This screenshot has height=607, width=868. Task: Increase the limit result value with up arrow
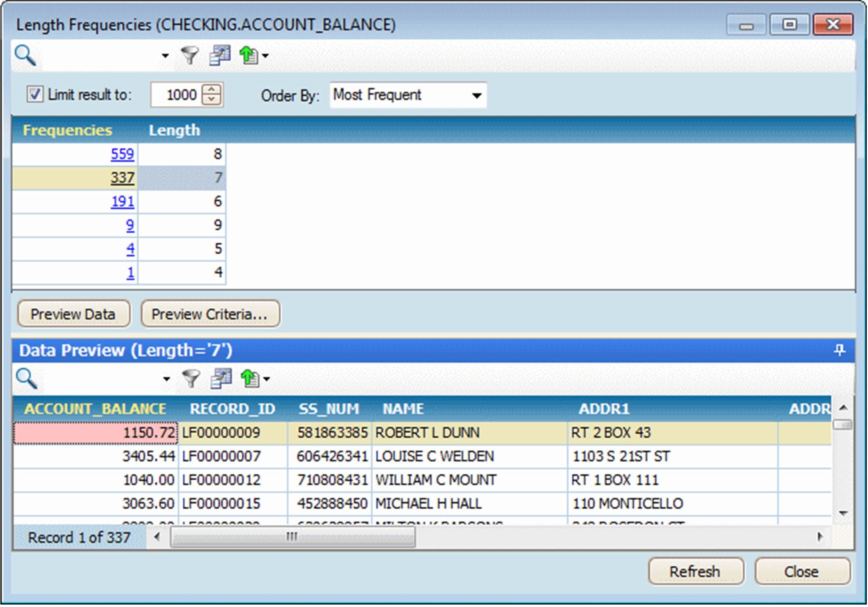(212, 90)
